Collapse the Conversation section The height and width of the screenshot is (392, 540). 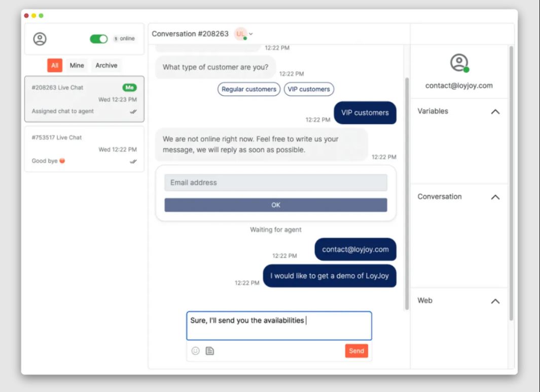click(x=495, y=197)
